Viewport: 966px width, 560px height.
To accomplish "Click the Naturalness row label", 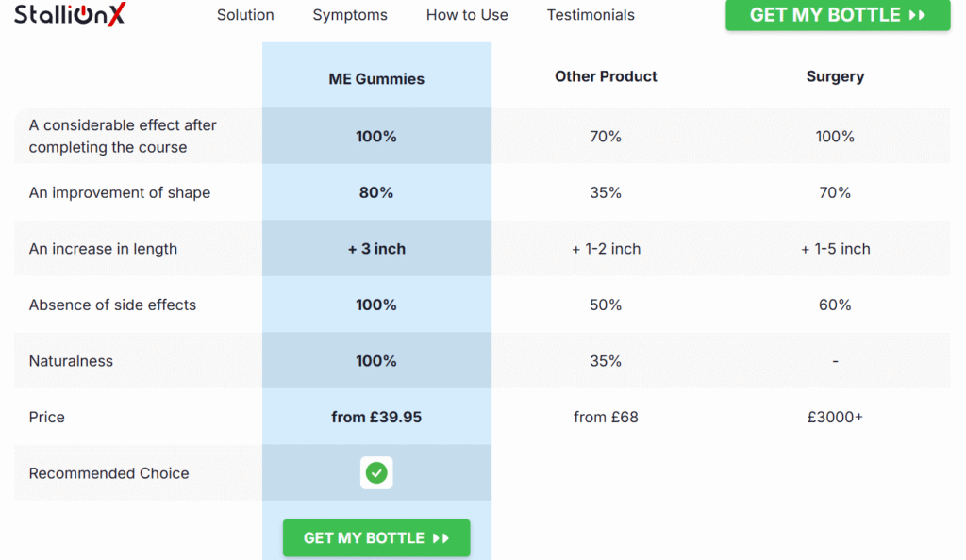I will 71,361.
